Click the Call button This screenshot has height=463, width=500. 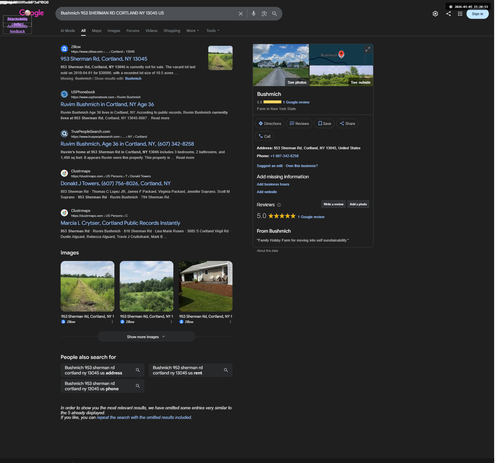point(265,136)
